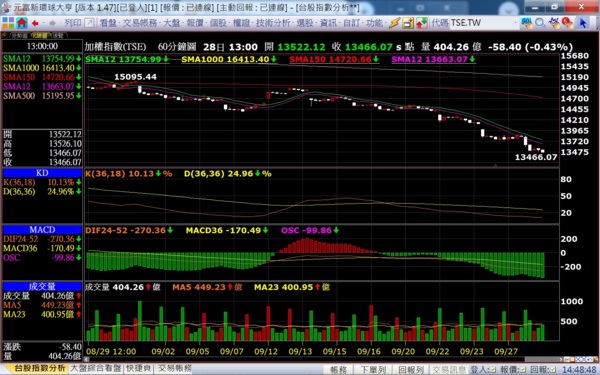
Task: Click the magnifier search icon
Action: [540, 23]
